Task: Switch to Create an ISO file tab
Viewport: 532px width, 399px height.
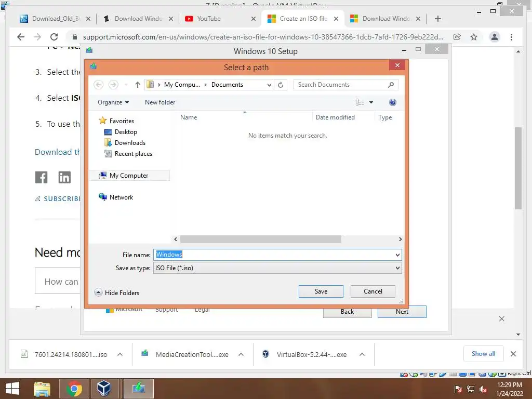Action: (303, 19)
